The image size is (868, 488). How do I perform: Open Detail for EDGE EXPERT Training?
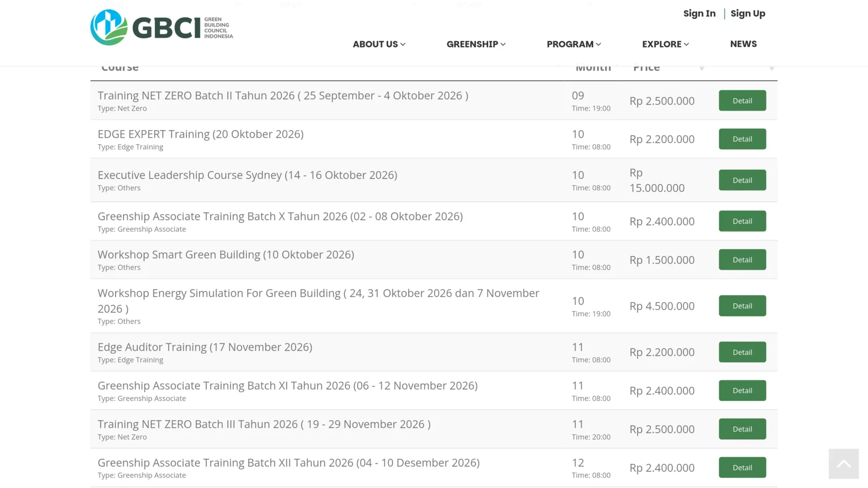[742, 139]
